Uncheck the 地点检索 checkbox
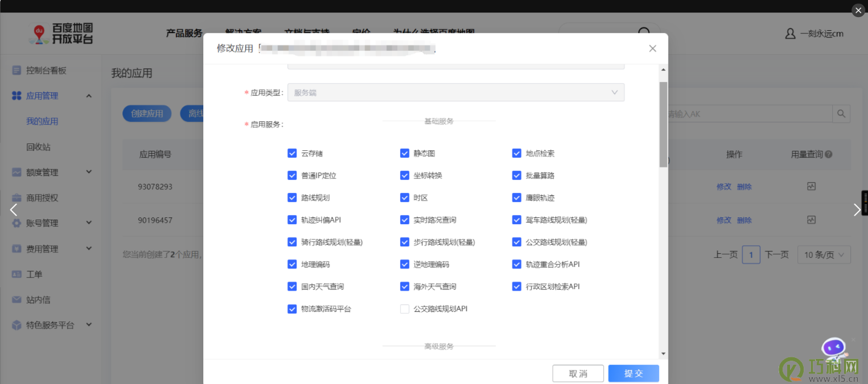This screenshot has width=868, height=384. point(517,153)
